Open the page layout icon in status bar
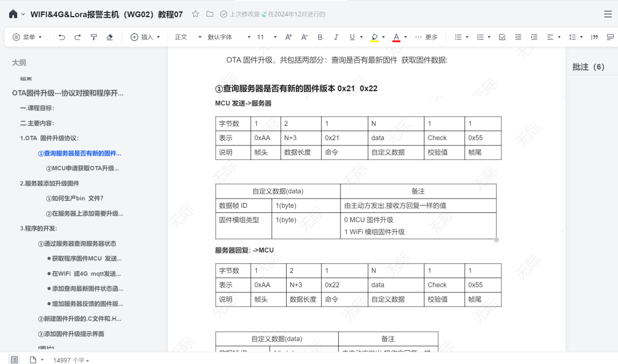 click(33, 359)
